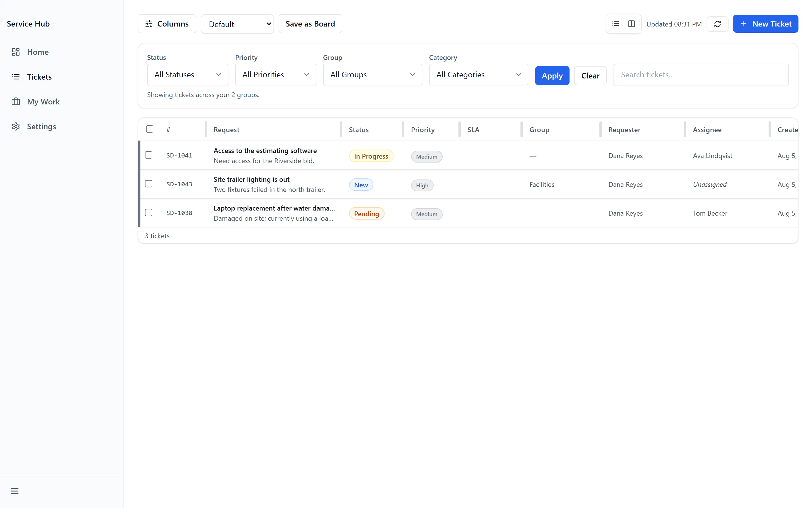Screen dimensions: 812x508
Task: Open ticket ID SD-1038
Action: (x=179, y=213)
